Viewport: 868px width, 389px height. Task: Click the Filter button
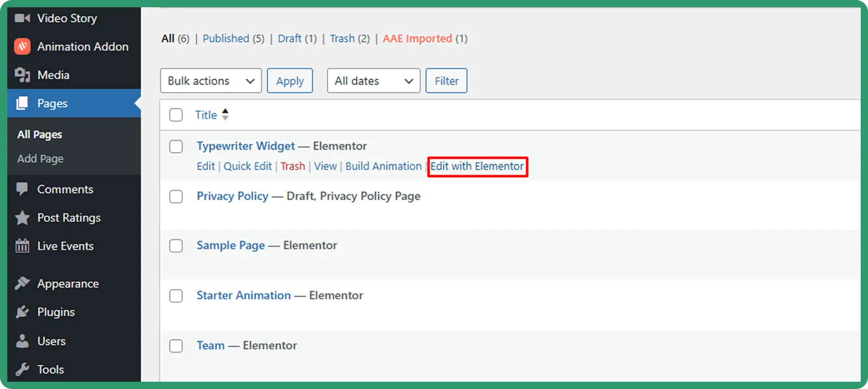click(447, 81)
